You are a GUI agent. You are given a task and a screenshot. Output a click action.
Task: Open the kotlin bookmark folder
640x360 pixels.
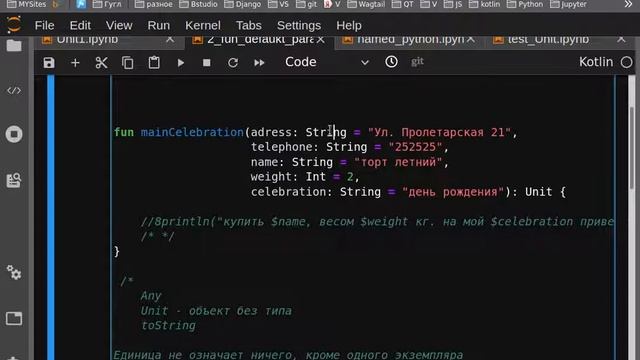[484, 4]
